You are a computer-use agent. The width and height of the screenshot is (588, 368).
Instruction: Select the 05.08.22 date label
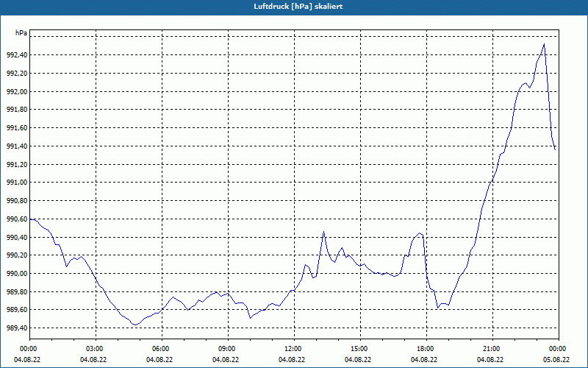click(x=556, y=360)
